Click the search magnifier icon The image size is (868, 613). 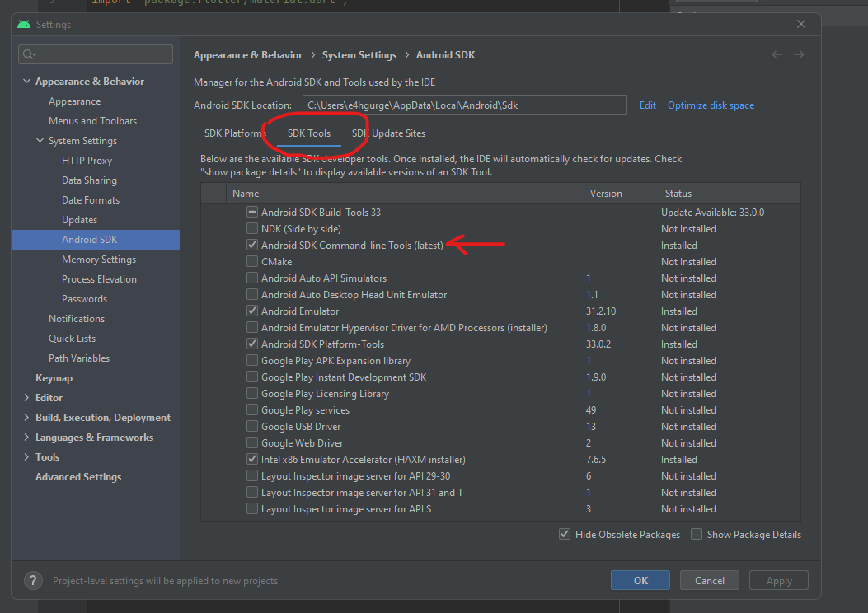[29, 54]
